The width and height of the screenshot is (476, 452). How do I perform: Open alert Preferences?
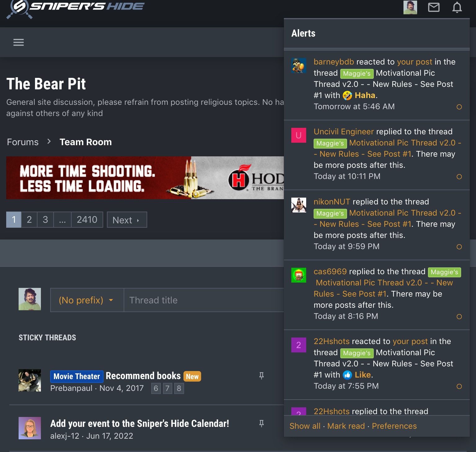coord(394,426)
